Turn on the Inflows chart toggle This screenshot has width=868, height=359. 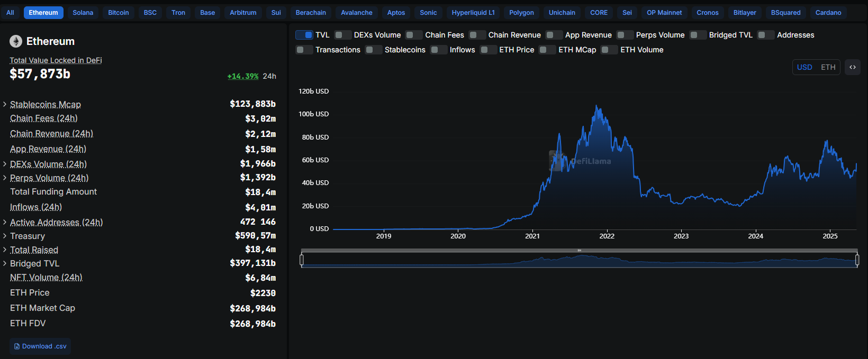(439, 50)
